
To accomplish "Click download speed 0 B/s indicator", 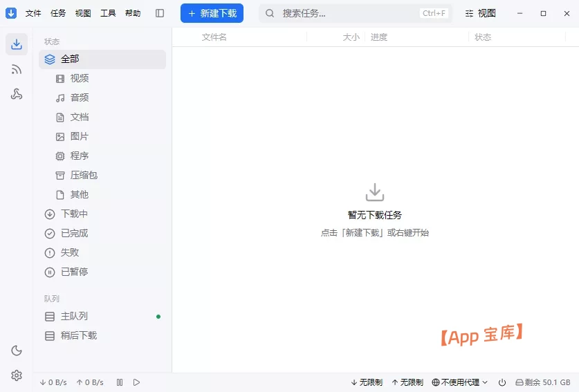I will coord(53,382).
